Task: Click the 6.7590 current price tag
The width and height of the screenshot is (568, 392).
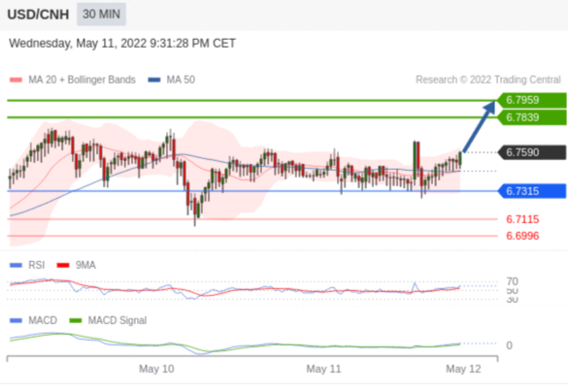Action: coord(532,152)
